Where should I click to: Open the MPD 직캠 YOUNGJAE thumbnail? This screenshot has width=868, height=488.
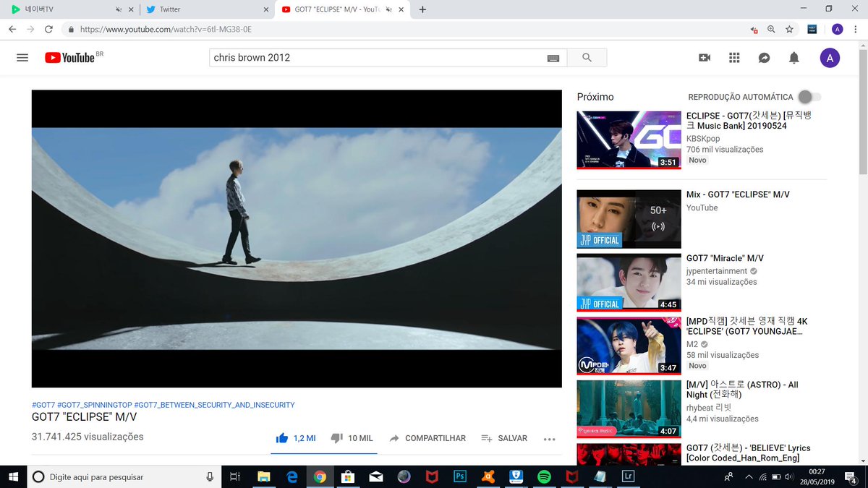629,346
